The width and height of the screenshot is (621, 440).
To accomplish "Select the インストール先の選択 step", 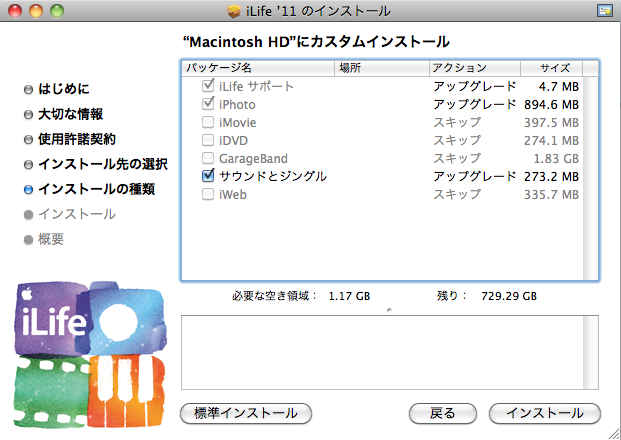I will (x=103, y=164).
